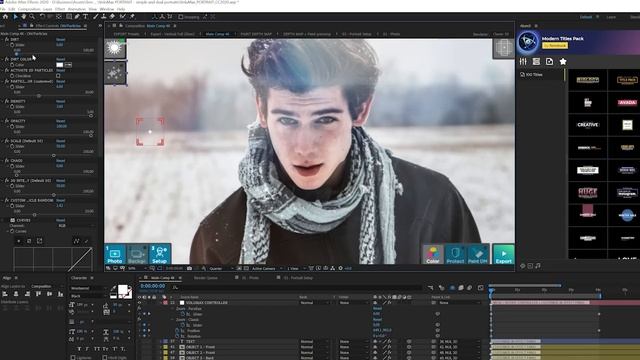The width and height of the screenshot is (640, 360).
Task: Reset the CURVES effect
Action: click(x=60, y=220)
